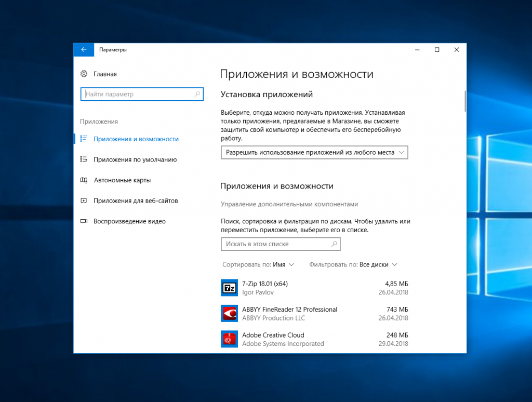Click the magnifier icon in Найти параметр box

point(197,95)
